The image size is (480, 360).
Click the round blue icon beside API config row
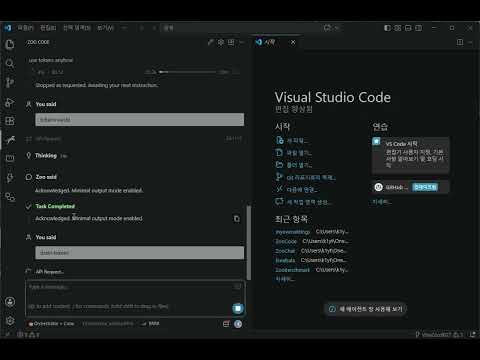pos(238,324)
